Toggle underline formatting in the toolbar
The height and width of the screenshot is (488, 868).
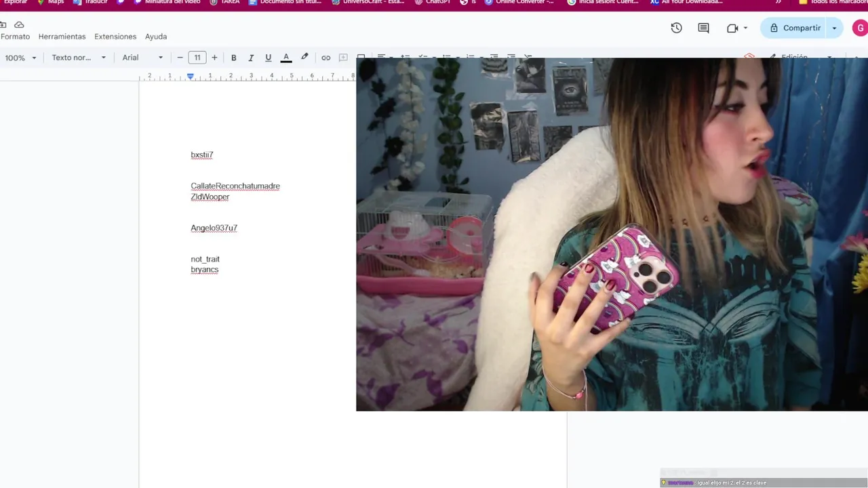point(268,58)
